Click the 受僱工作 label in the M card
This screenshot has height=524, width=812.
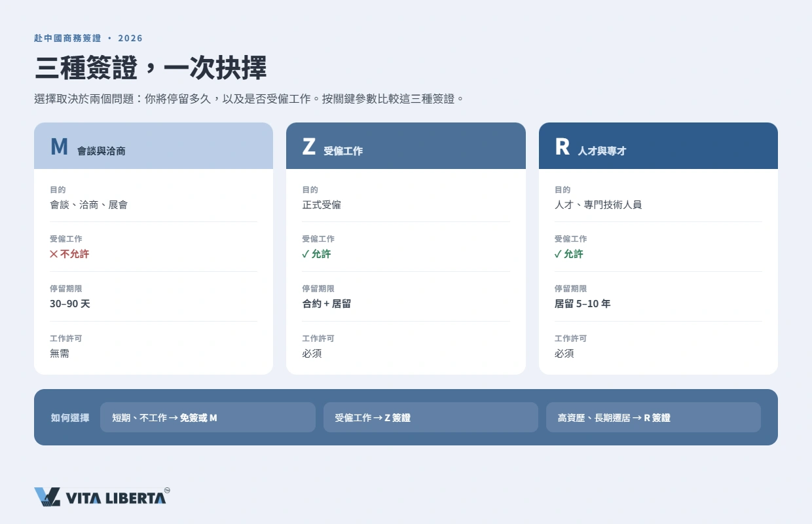[x=66, y=239]
